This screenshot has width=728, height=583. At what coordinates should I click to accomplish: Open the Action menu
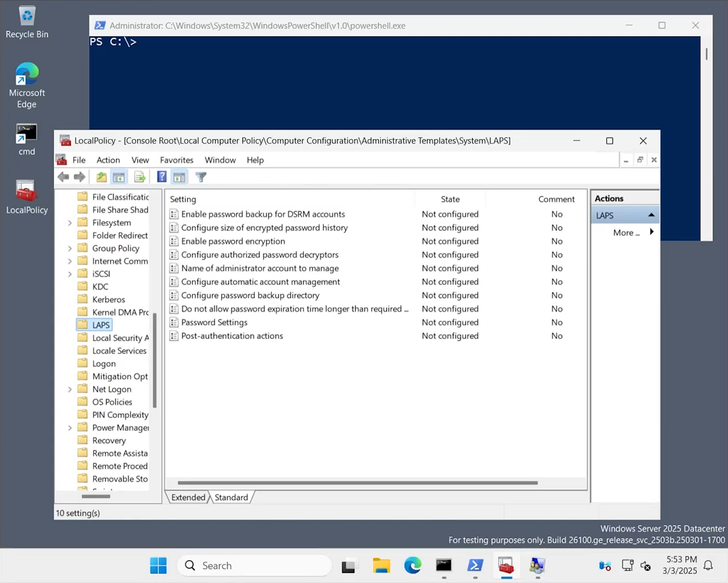click(108, 160)
